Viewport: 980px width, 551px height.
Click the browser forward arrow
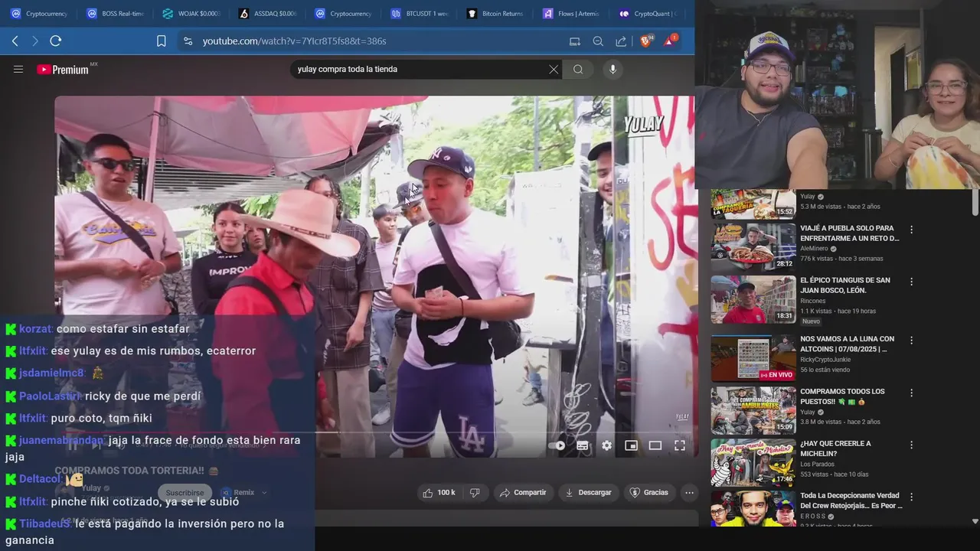[35, 41]
